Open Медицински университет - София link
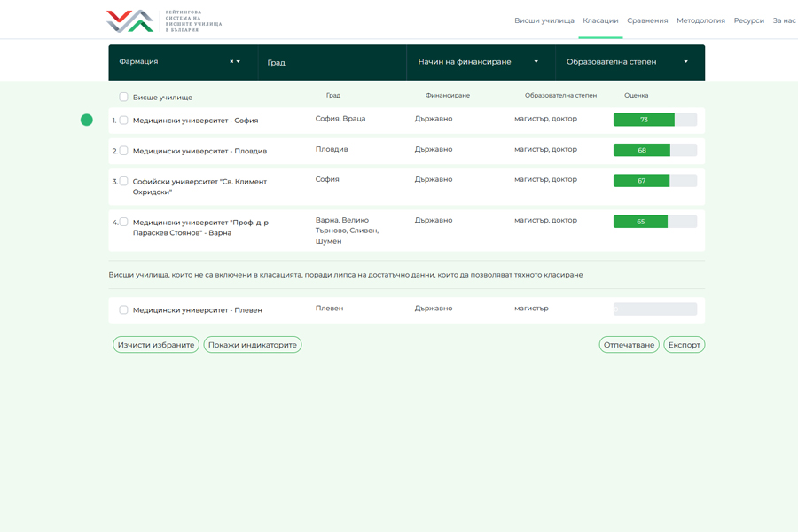798x532 pixels. click(195, 121)
